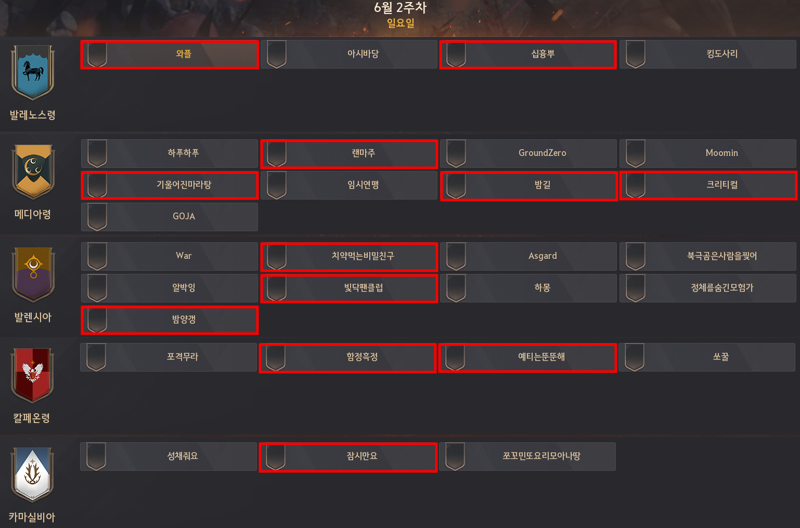
Task: Click the crescent moon Mediah territory emblem
Action: point(33,171)
